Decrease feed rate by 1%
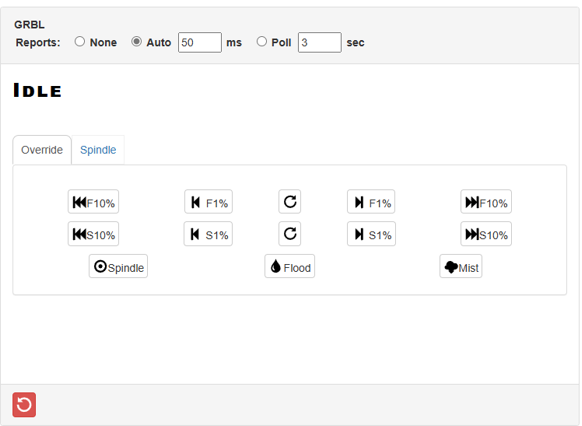This screenshot has height=426, width=582. point(209,202)
